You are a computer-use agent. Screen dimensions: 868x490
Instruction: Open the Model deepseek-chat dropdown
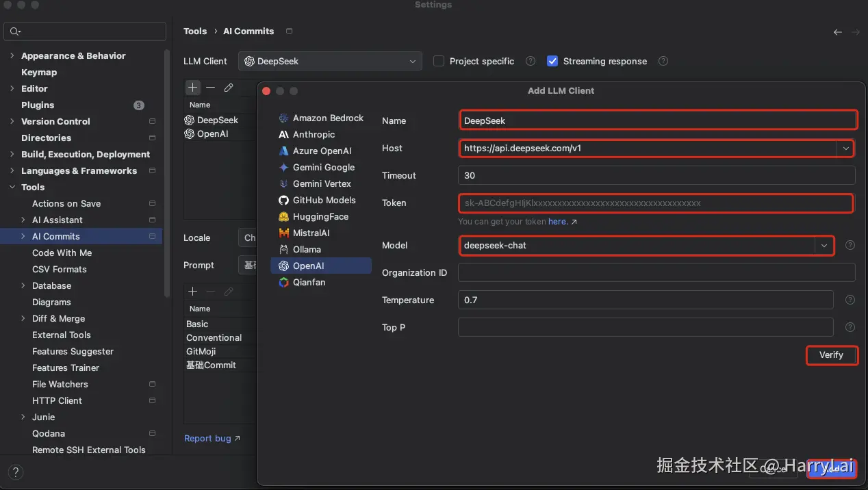pos(824,245)
